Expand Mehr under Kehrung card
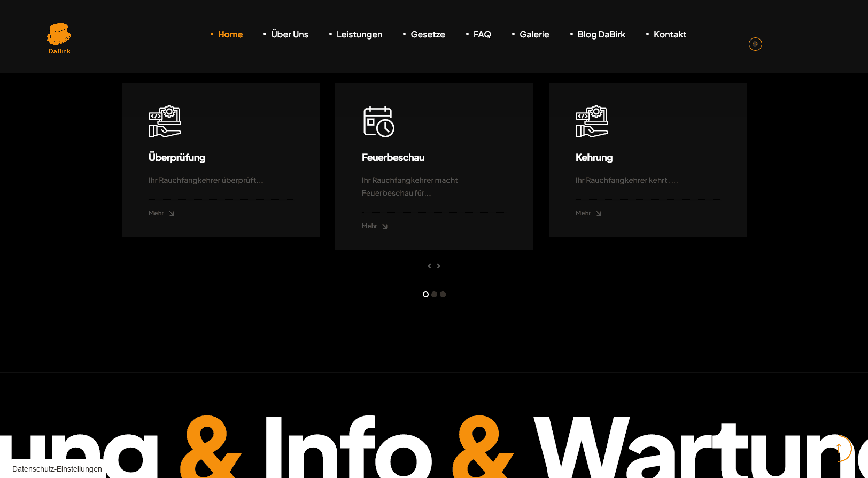Screen dimensions: 868x478 (588, 213)
